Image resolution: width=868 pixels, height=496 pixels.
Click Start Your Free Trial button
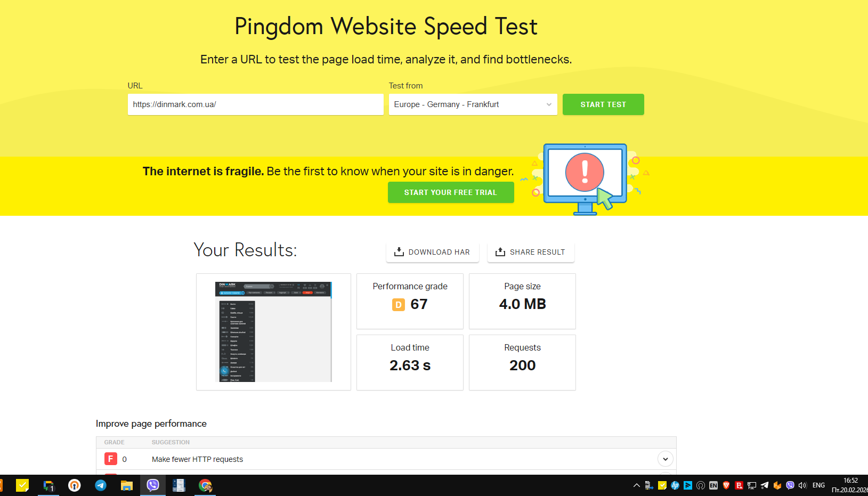[x=451, y=192]
